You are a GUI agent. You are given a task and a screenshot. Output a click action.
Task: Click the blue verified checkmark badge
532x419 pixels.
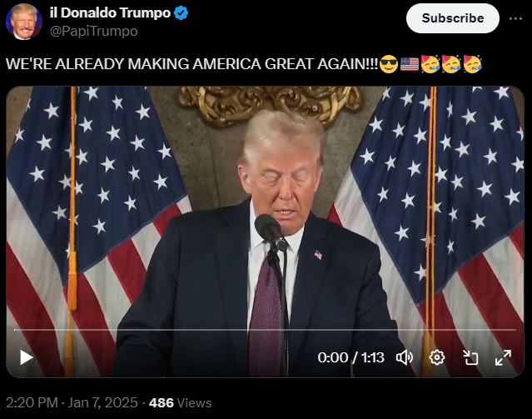[181, 12]
